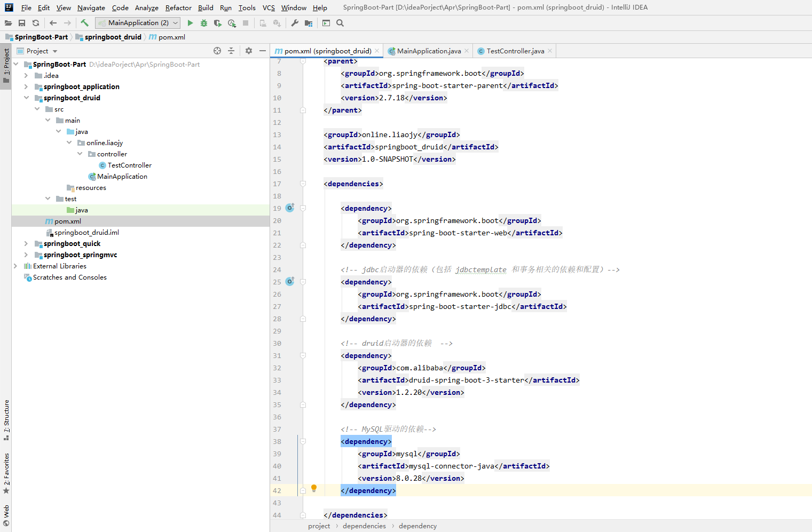Collapse the controller package
The height and width of the screenshot is (532, 812).
(x=80, y=154)
